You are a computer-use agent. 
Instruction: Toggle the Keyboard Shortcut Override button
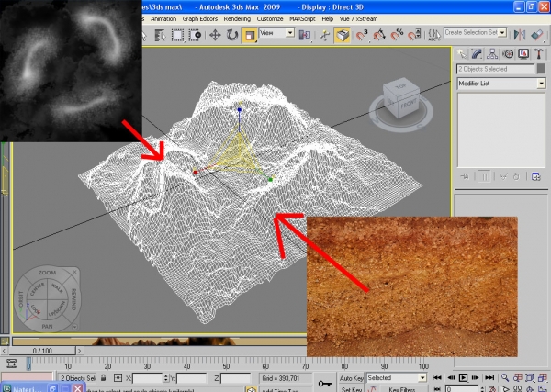pos(343,35)
